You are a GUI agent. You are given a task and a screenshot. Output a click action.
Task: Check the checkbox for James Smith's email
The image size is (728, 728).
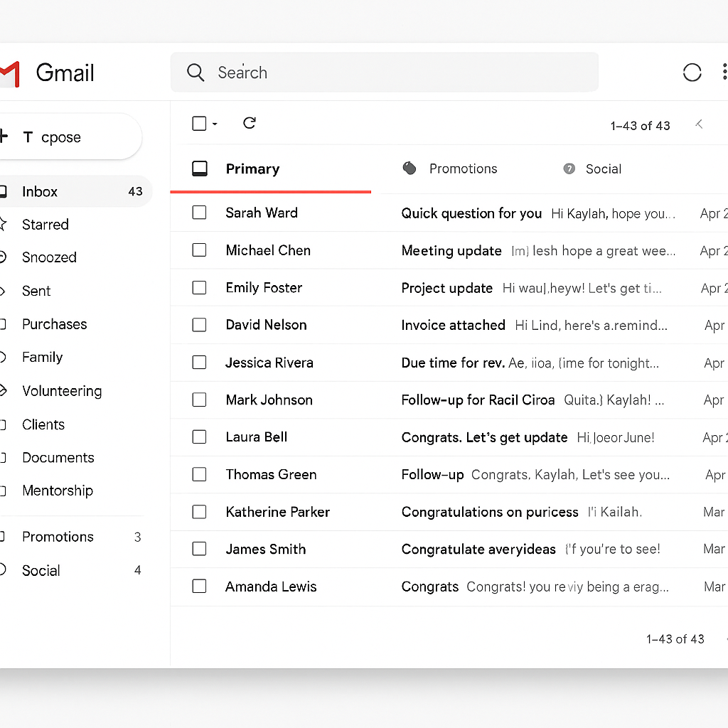coord(199,549)
